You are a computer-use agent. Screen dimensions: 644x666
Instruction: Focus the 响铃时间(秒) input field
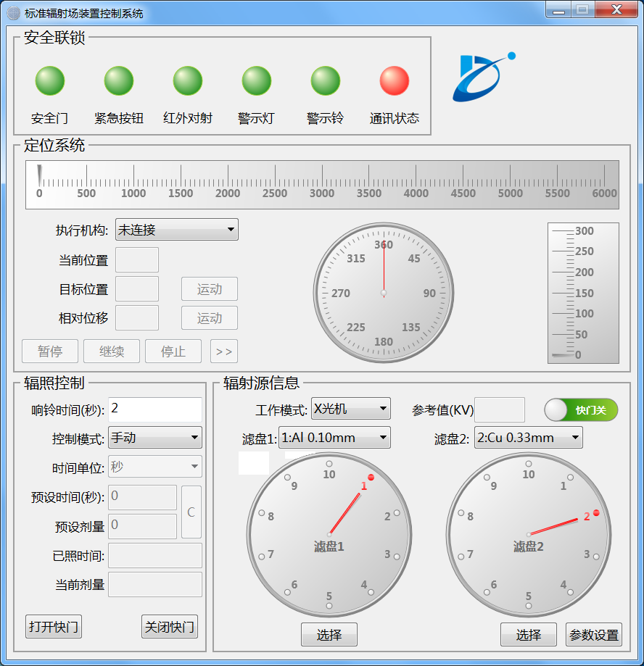point(155,409)
